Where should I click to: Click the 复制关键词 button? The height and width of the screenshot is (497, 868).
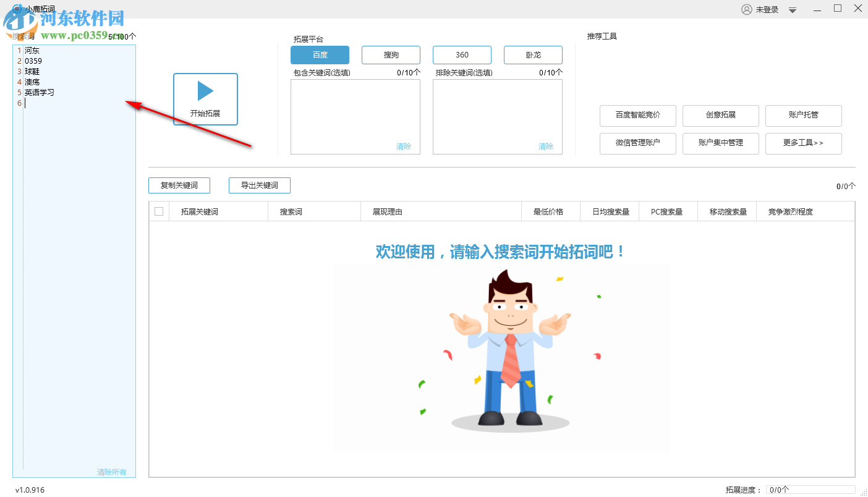point(179,185)
